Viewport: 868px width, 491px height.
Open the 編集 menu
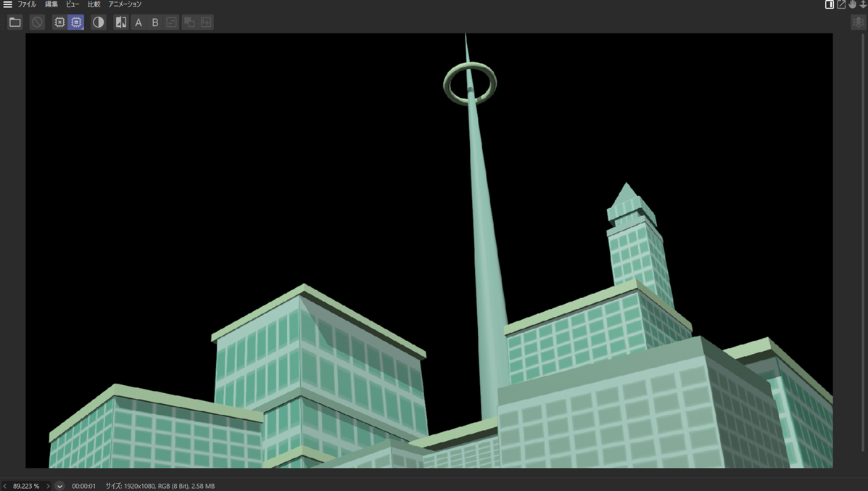tap(51, 4)
